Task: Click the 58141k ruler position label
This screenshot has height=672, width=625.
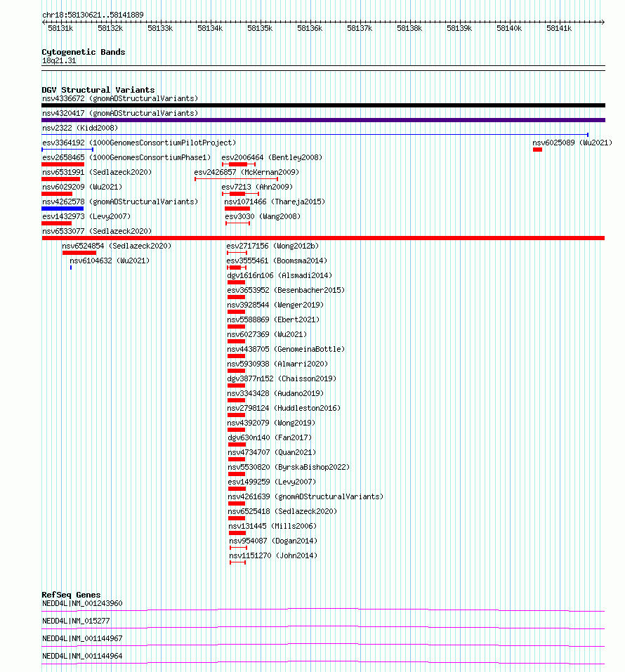Action: 559,28
